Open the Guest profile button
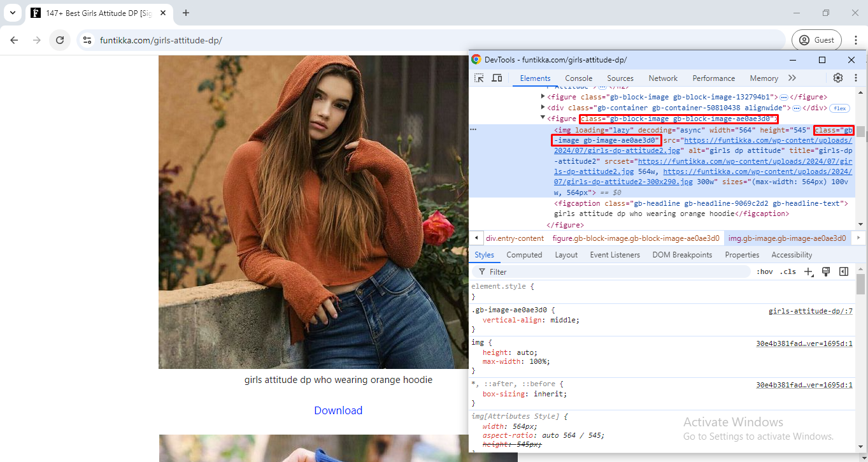This screenshot has width=868, height=462. pos(817,40)
